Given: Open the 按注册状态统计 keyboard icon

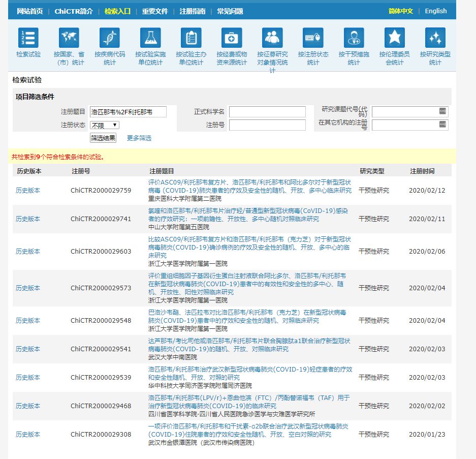Looking at the screenshot, I should (x=313, y=38).
